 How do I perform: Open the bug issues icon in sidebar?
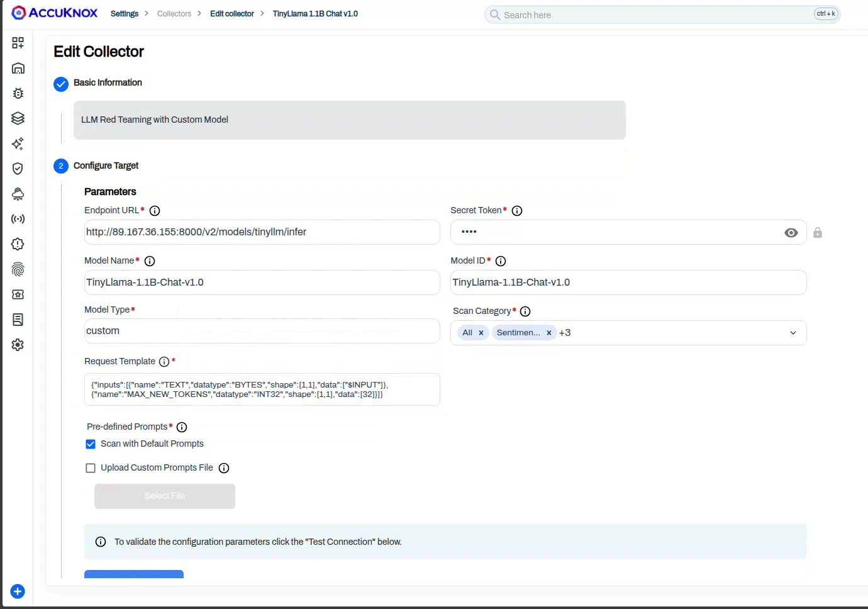coord(18,93)
